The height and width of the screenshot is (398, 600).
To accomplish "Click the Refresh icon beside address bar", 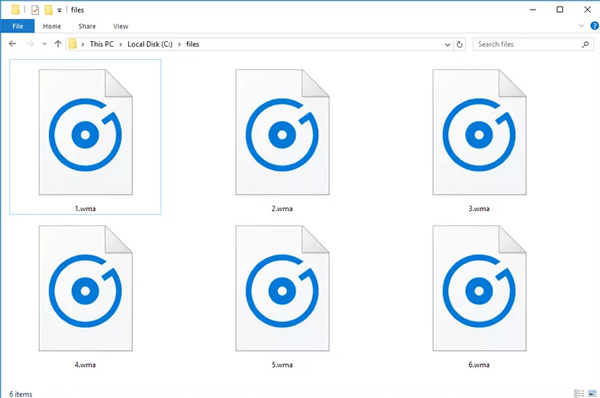I will [x=460, y=44].
